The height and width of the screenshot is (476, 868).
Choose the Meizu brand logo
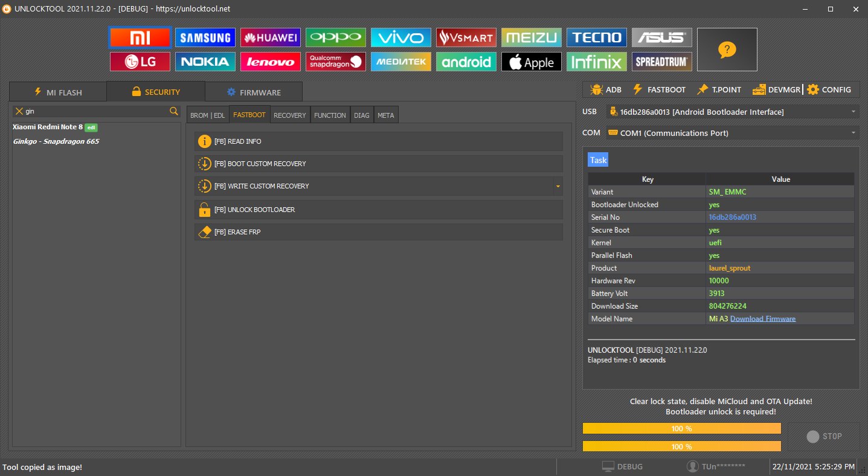(532, 37)
